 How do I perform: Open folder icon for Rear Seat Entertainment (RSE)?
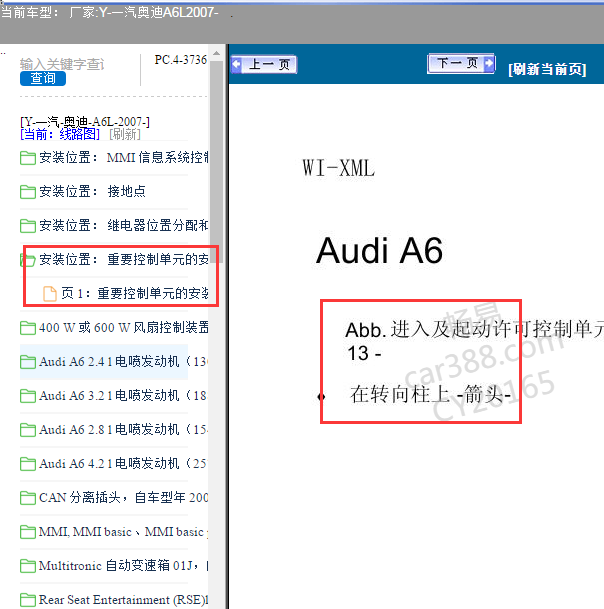28,600
